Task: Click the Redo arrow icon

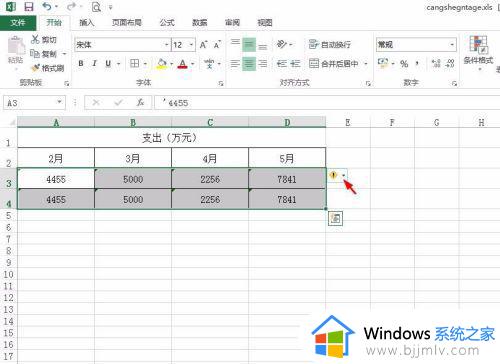Action: coord(71,6)
